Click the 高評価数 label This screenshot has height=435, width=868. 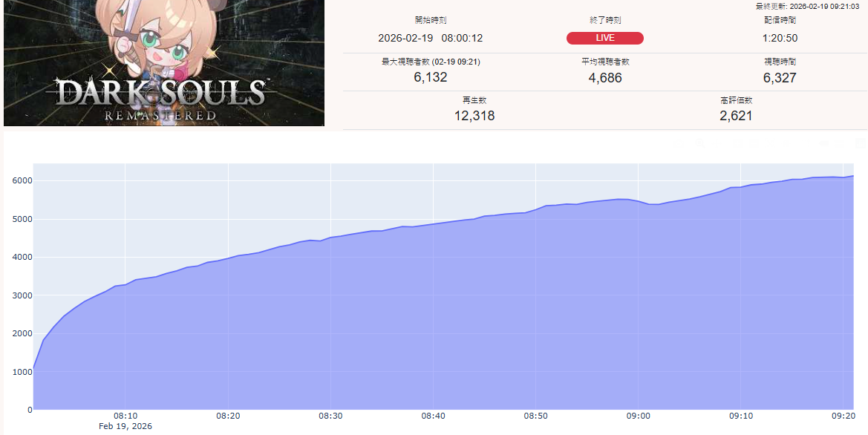(x=736, y=100)
